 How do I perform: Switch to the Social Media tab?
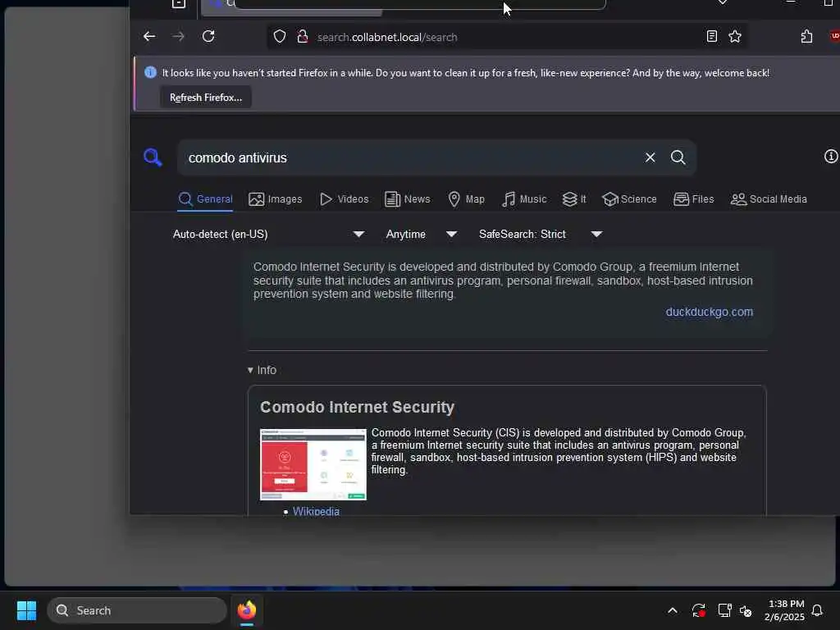[769, 199]
